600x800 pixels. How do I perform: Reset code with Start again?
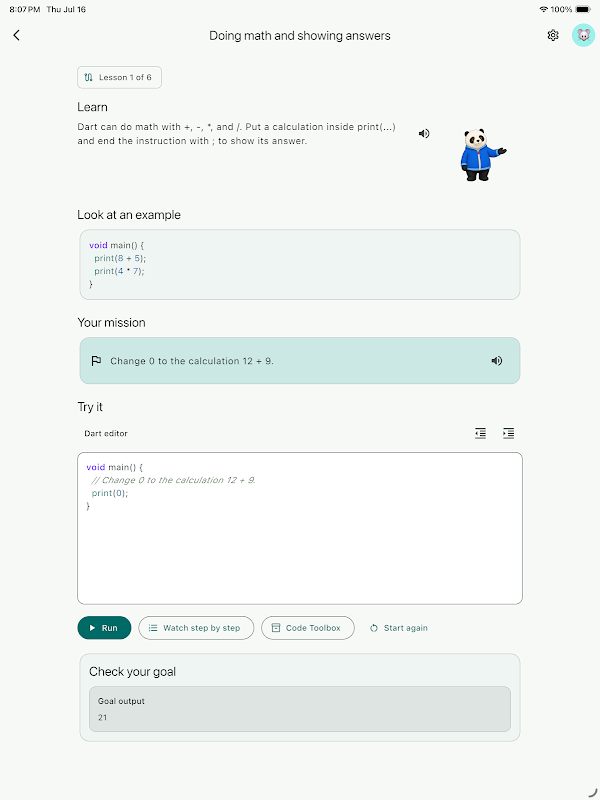tap(398, 628)
